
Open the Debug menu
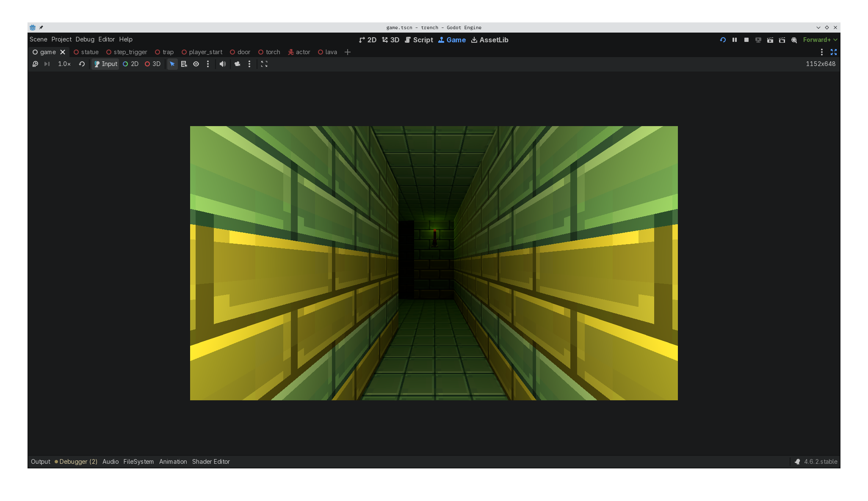coord(85,39)
